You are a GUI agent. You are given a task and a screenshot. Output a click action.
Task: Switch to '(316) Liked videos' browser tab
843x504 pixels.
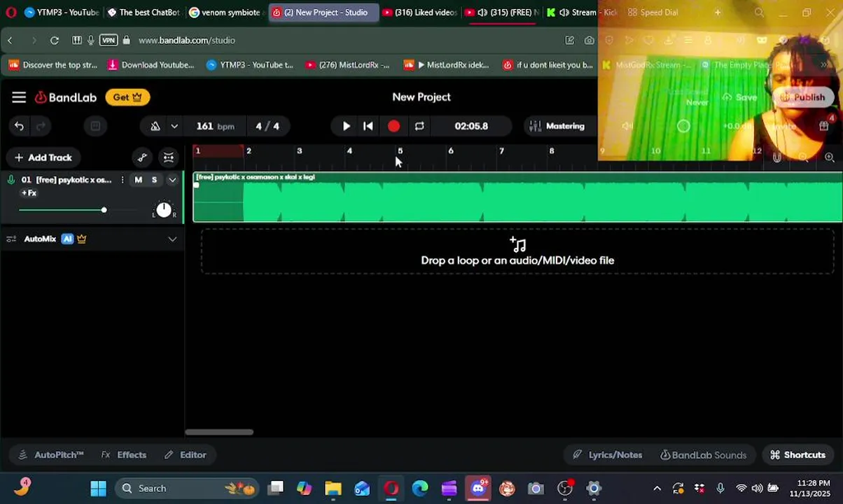pos(419,13)
